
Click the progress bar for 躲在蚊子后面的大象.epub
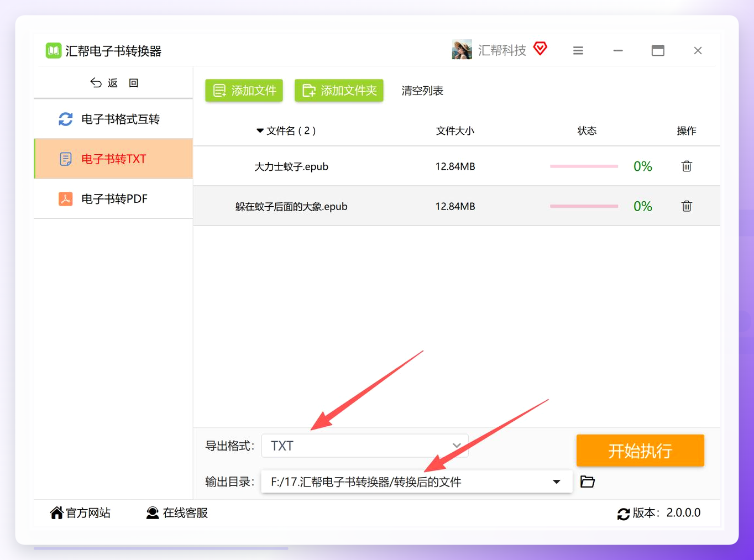(584, 206)
